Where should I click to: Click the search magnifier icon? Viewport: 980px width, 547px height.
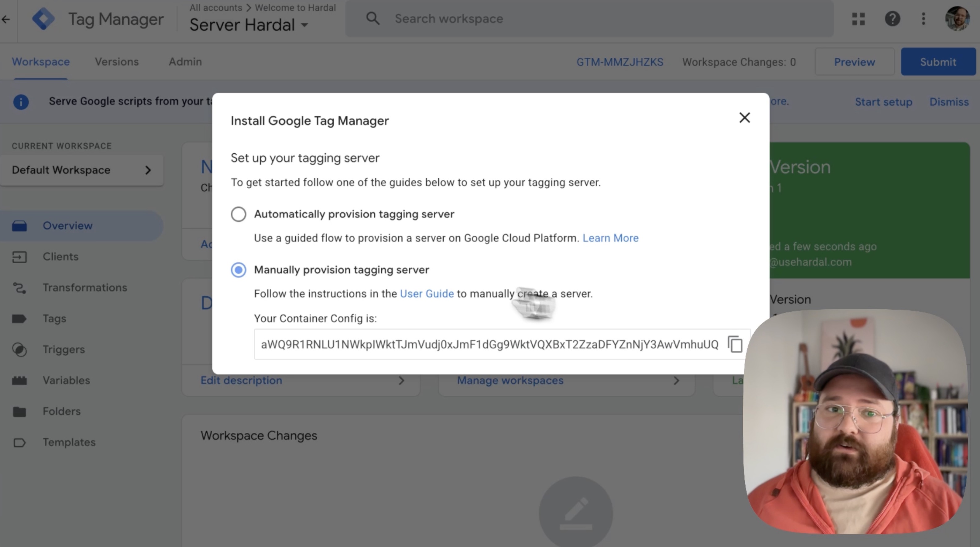(373, 19)
